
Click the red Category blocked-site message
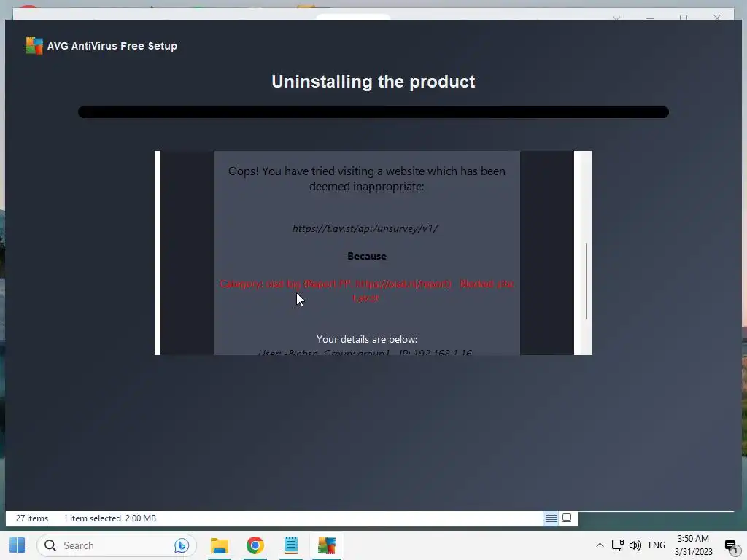pyautogui.click(x=366, y=290)
